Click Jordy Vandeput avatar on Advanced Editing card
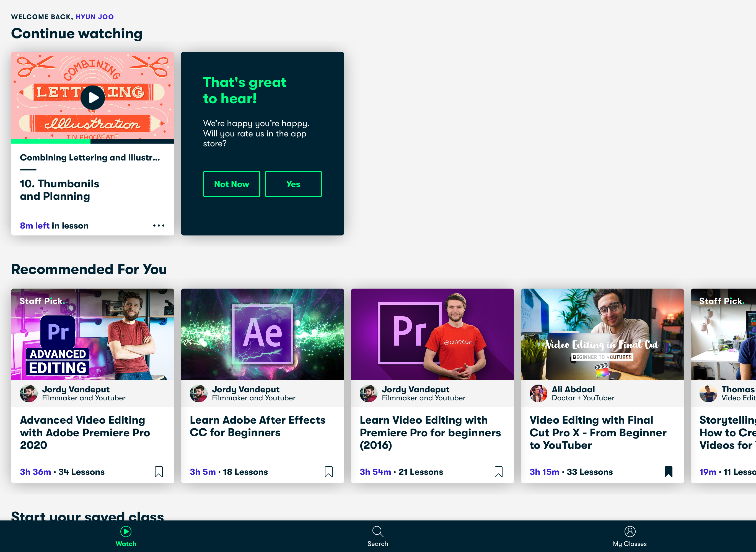The height and width of the screenshot is (552, 756). tap(29, 393)
